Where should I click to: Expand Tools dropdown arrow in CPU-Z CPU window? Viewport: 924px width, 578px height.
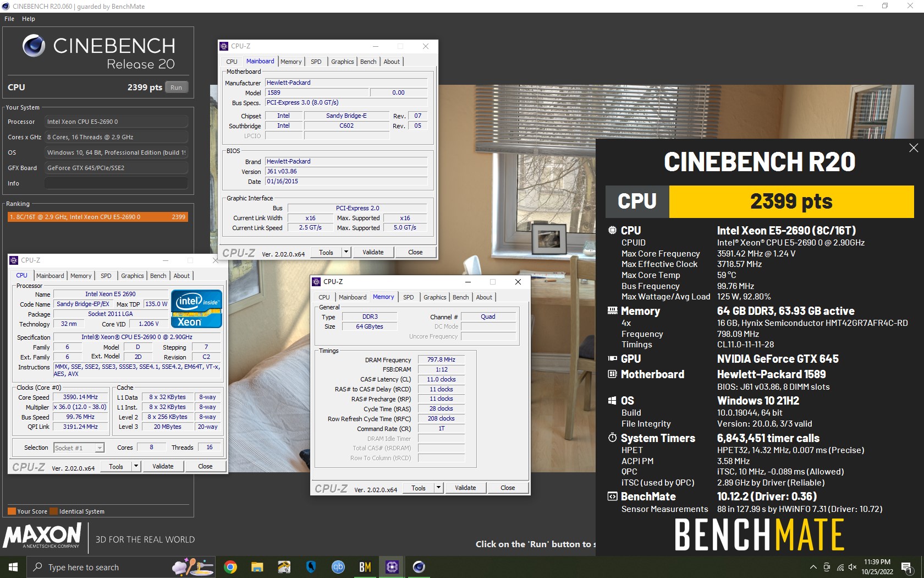pos(136,466)
